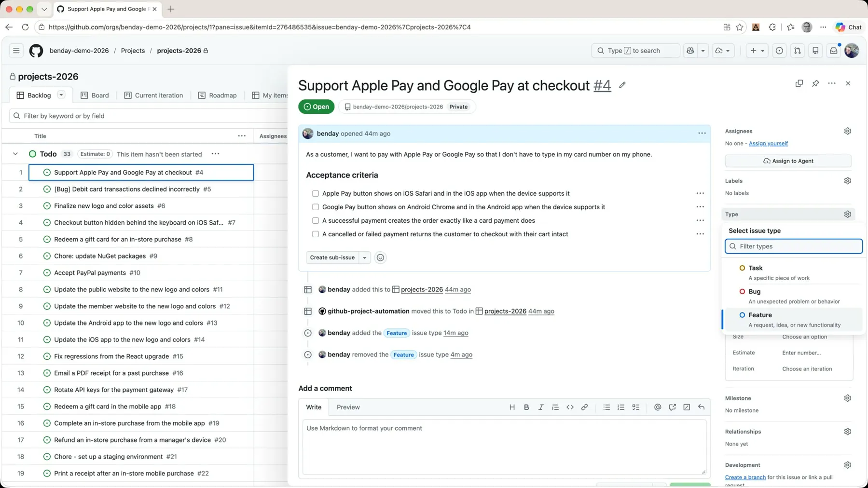Image resolution: width=868 pixels, height=488 pixels.
Task: Edit assignees with the gear icon
Action: click(x=847, y=131)
